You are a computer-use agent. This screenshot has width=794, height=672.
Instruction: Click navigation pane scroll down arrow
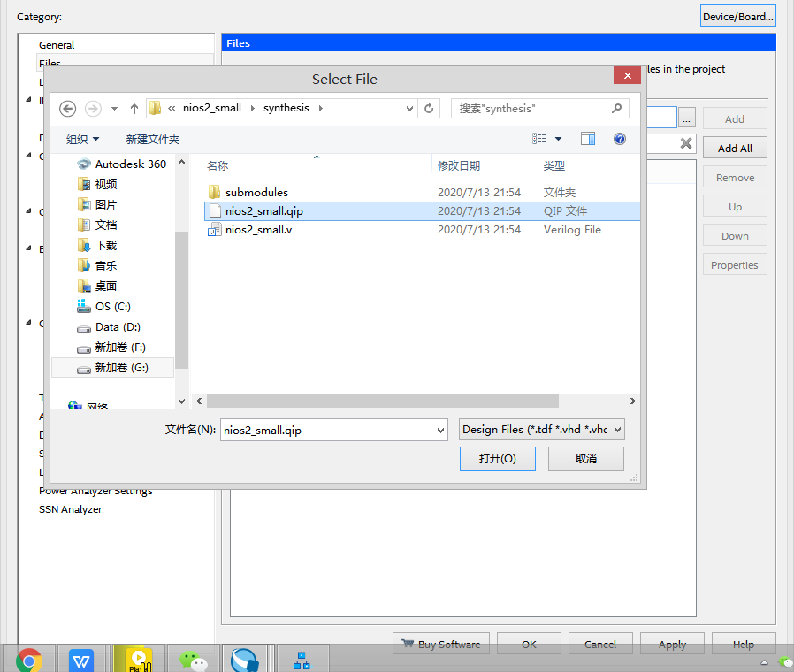tap(182, 401)
